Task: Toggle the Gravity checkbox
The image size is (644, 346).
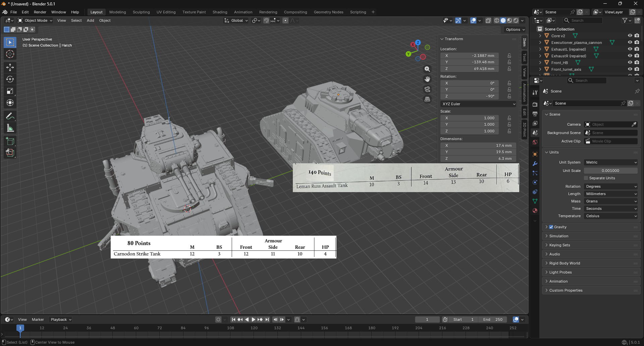Action: (551, 227)
